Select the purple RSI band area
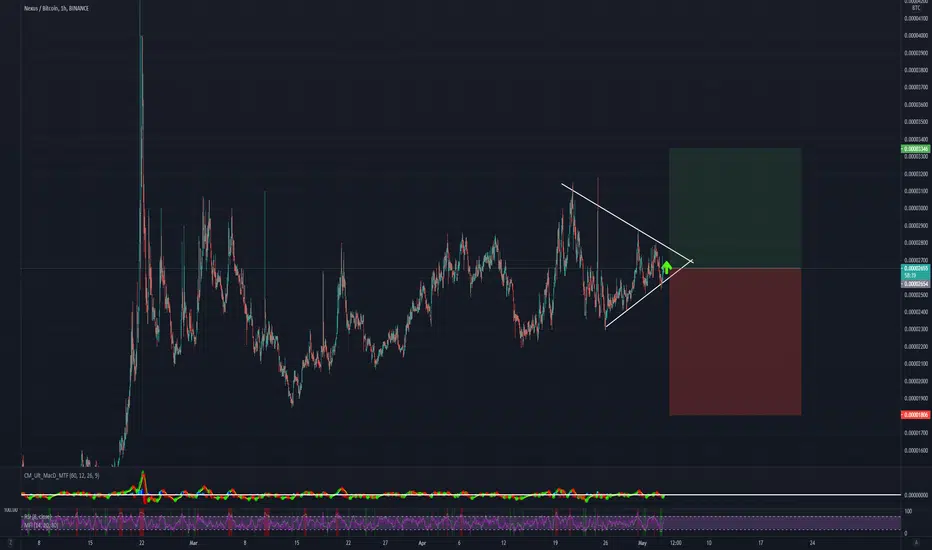Viewport: 932px width, 550px height. [x=461, y=523]
